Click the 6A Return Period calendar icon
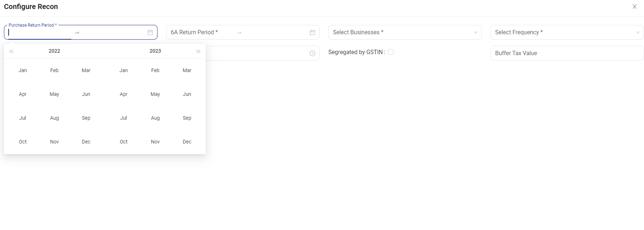The width and height of the screenshot is (644, 230). point(312,32)
